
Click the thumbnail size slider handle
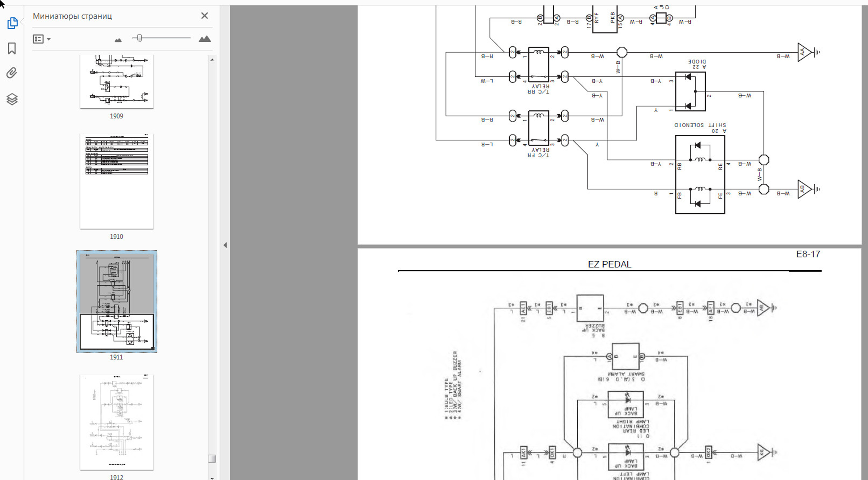pos(139,38)
